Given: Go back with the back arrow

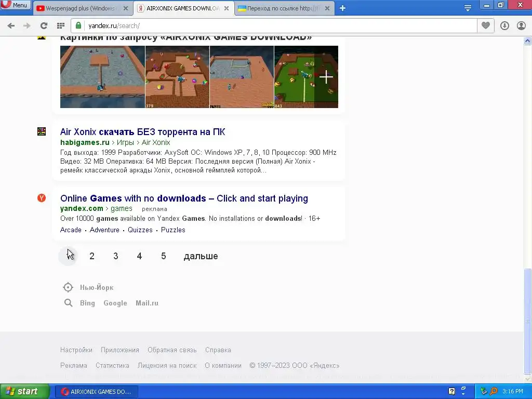Looking at the screenshot, I should (11, 25).
